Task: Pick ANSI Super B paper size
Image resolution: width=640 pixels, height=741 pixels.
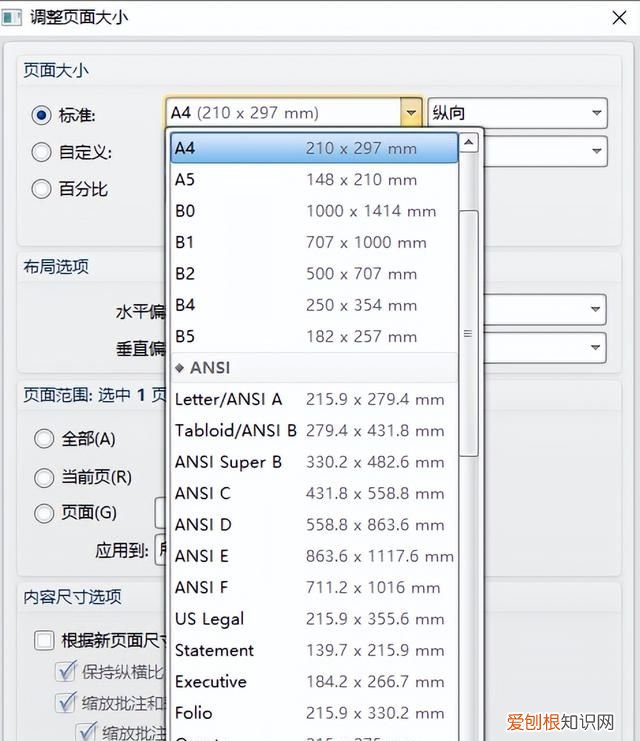Action: (x=314, y=462)
